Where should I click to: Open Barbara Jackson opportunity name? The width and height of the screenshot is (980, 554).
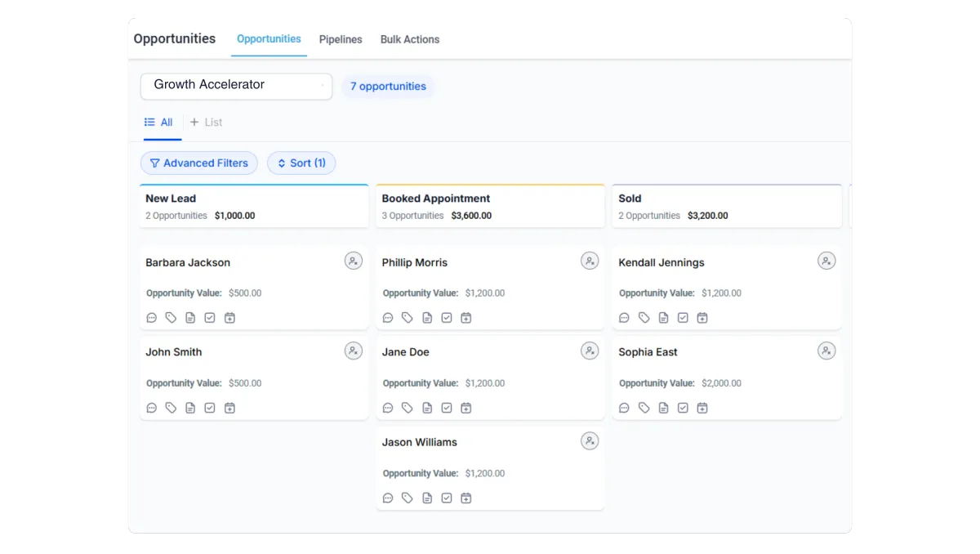point(188,262)
